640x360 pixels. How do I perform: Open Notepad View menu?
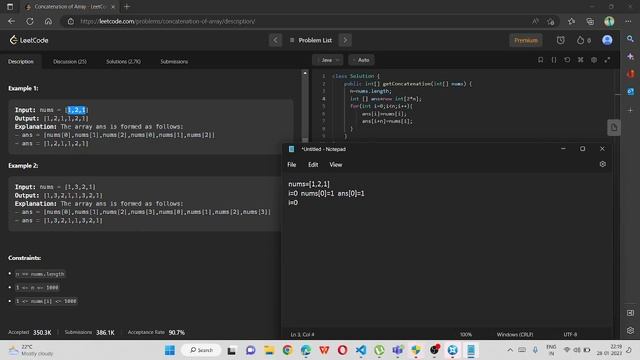click(336, 164)
